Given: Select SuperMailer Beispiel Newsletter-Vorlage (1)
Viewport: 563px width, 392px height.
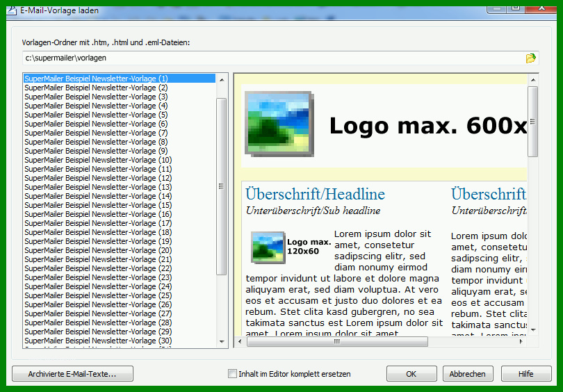Looking at the screenshot, I should coord(120,79).
